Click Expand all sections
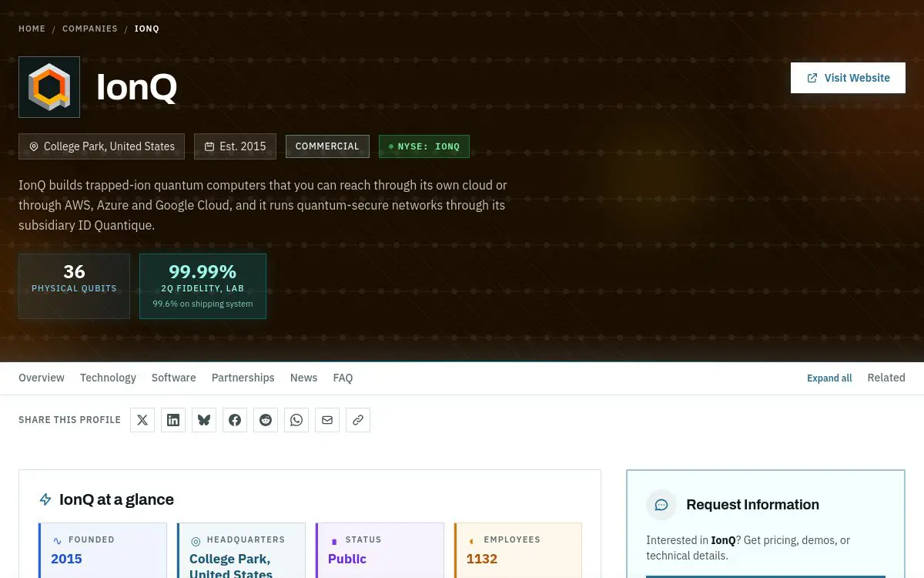The image size is (924, 578). pyautogui.click(x=829, y=378)
